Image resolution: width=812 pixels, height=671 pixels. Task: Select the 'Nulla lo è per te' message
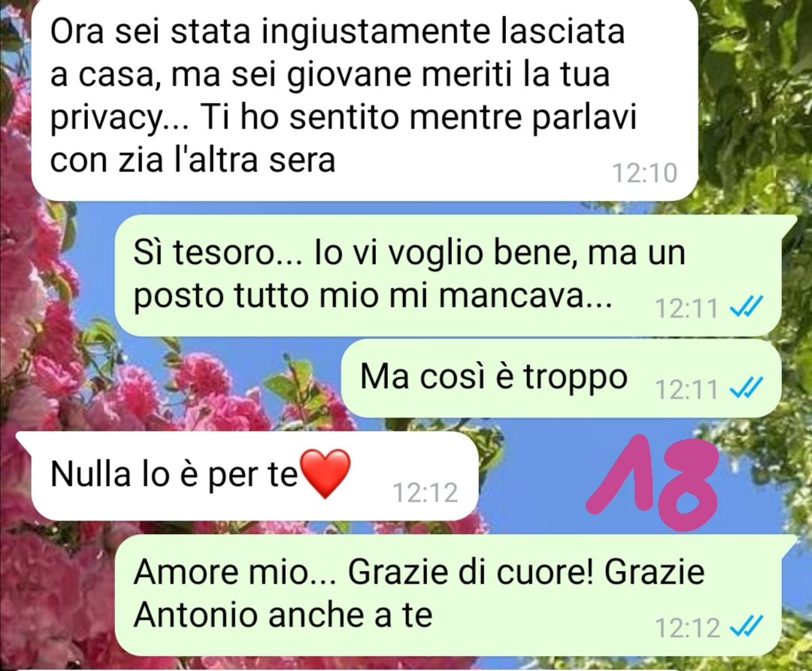point(255,475)
